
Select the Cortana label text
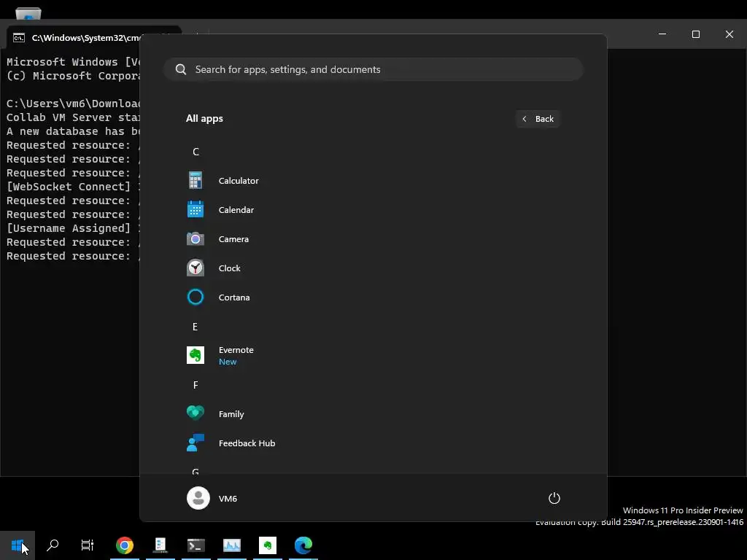[234, 297]
